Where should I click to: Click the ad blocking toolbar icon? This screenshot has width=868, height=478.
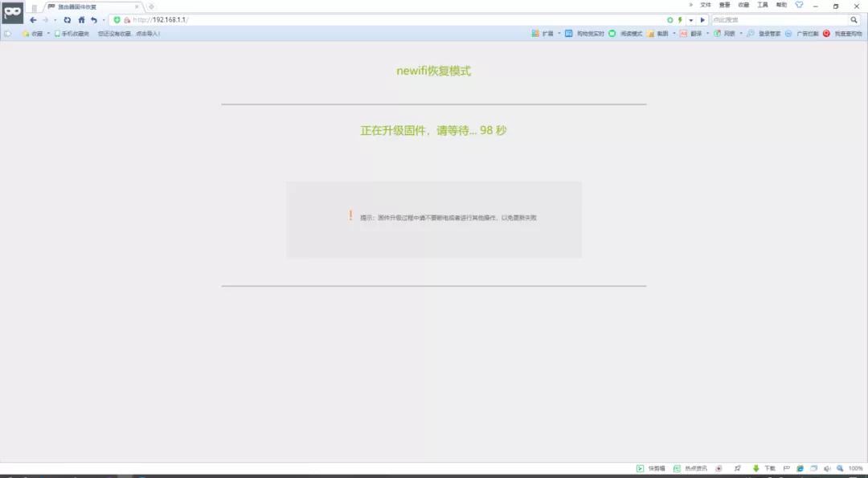click(788, 34)
